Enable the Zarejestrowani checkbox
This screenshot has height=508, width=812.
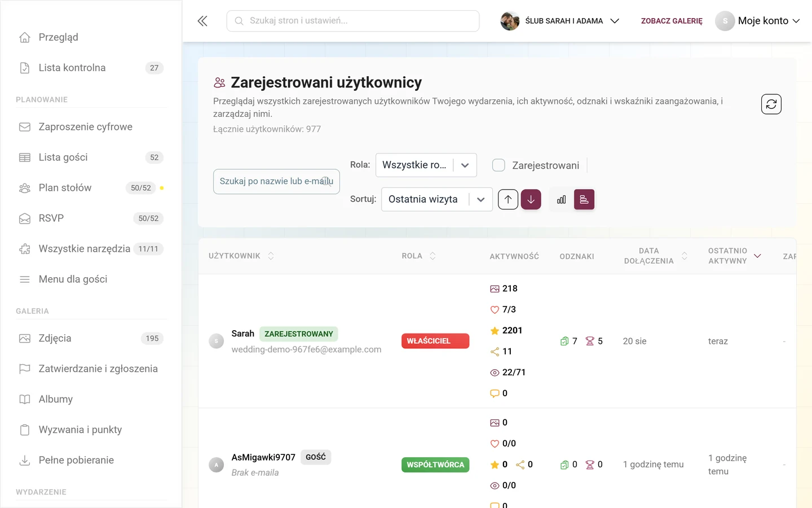[498, 165]
